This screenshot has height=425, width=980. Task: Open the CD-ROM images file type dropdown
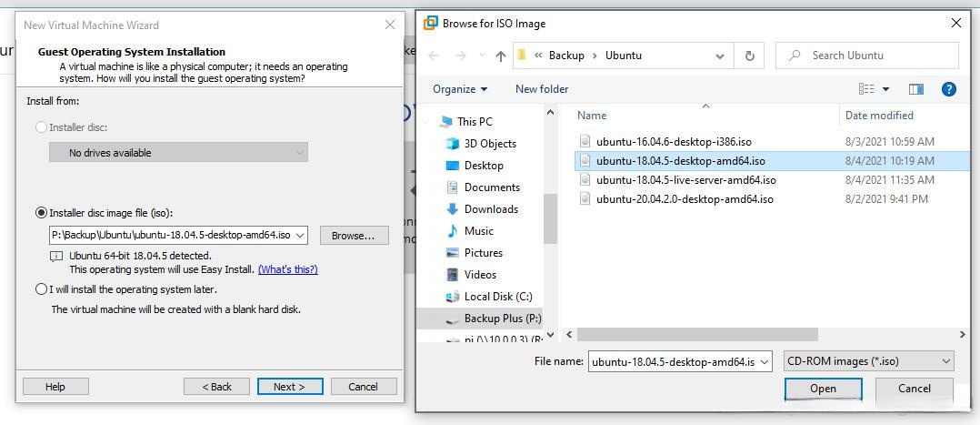[945, 361]
